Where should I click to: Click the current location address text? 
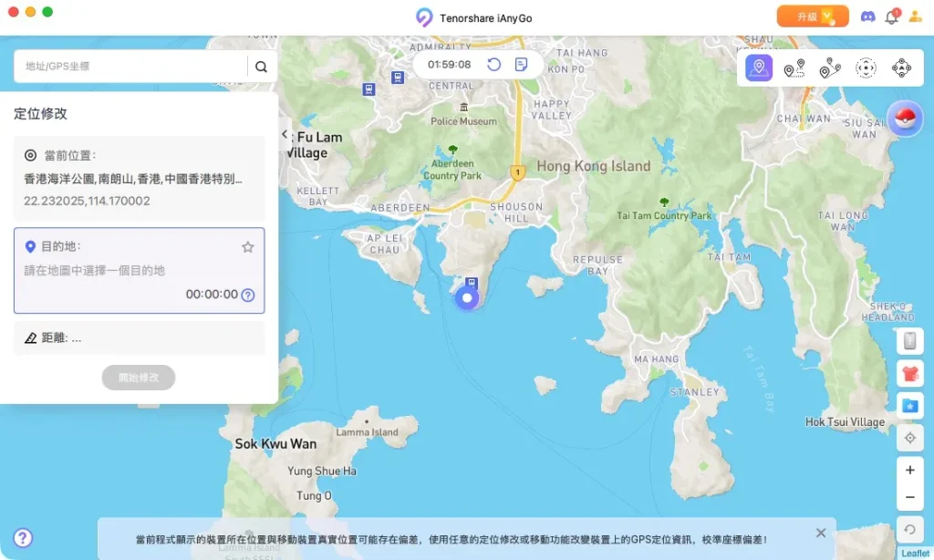[x=133, y=179]
